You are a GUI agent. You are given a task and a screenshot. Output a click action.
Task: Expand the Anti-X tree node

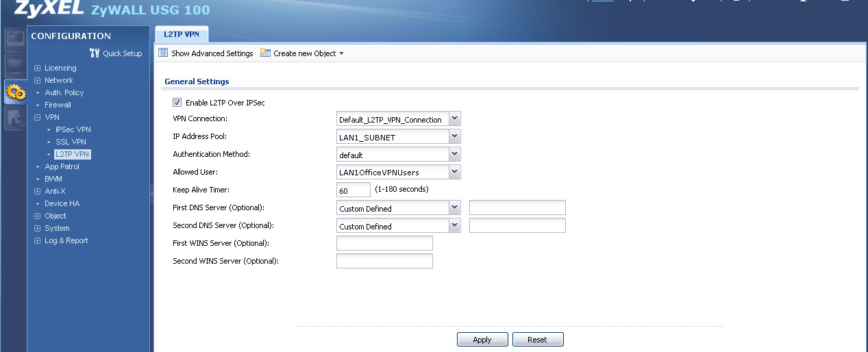(x=38, y=191)
